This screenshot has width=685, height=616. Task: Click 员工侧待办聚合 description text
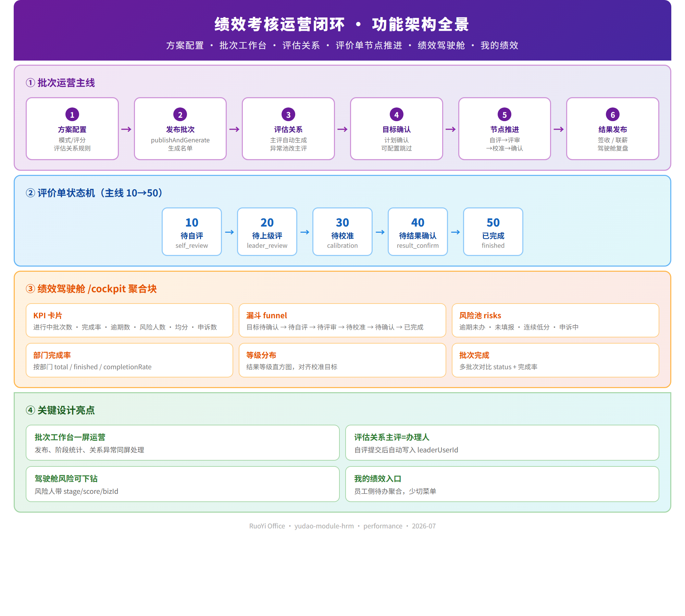pos(395,491)
